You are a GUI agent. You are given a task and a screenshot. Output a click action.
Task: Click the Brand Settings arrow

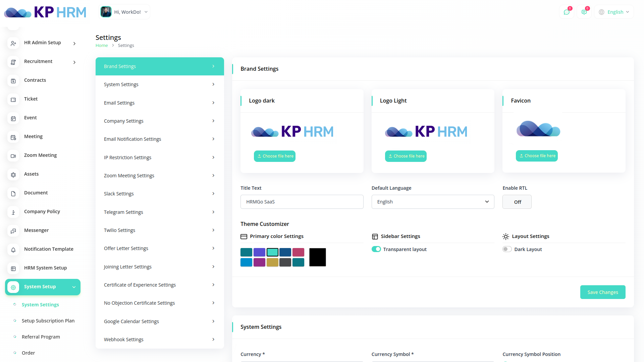pos(213,66)
